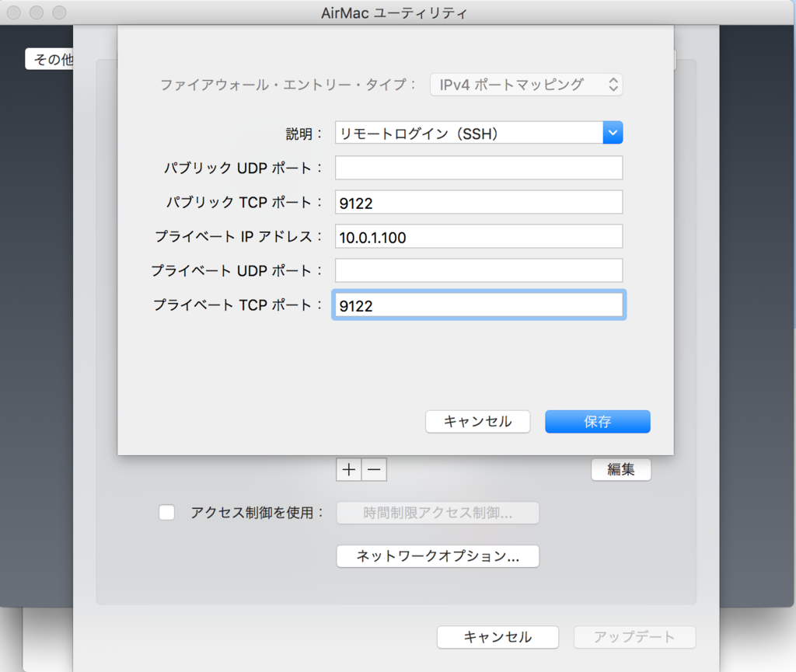Expand the 説明 combo box arrow

613,133
